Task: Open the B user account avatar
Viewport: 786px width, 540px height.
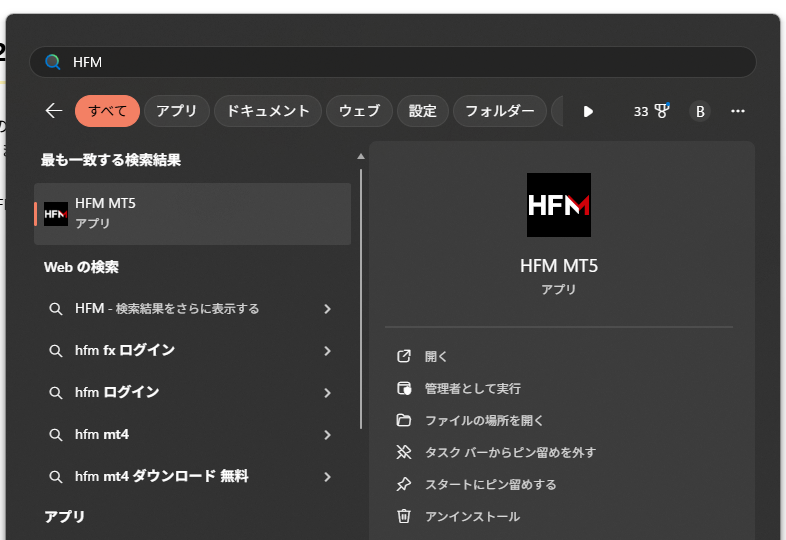Action: [x=699, y=111]
